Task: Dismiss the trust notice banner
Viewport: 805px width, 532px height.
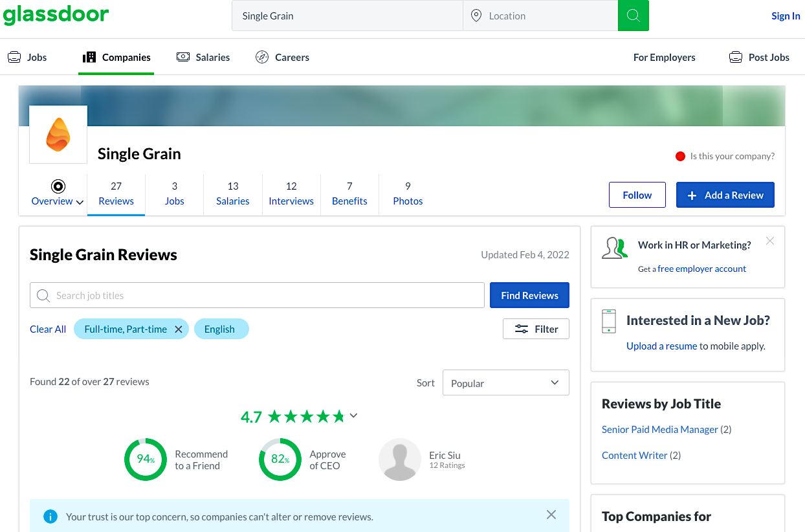Action: point(551,515)
